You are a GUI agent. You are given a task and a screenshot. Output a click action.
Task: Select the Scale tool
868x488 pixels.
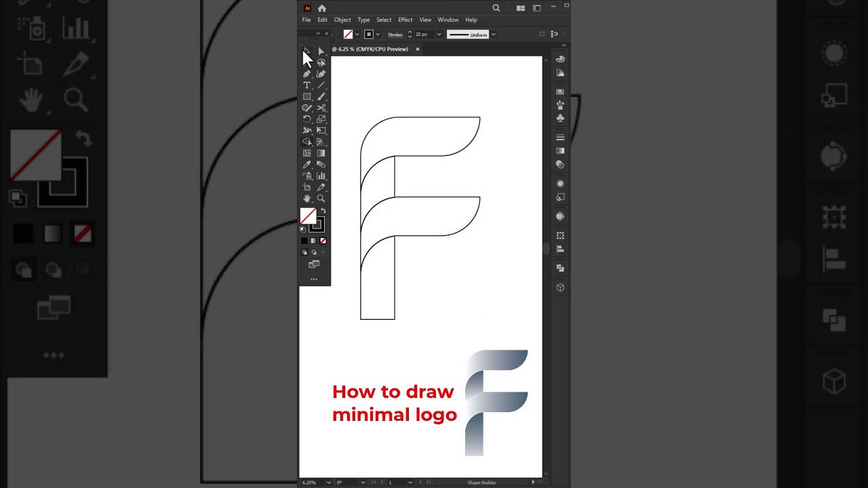click(321, 119)
